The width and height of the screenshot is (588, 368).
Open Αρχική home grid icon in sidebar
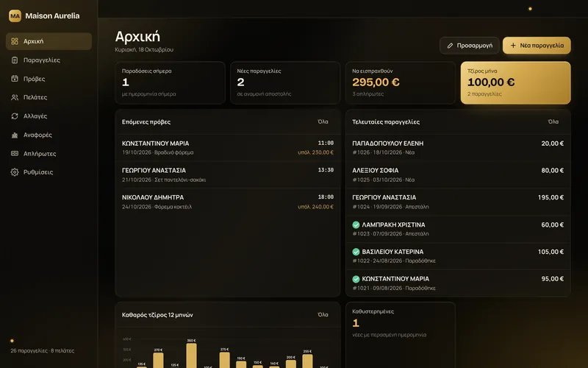15,41
